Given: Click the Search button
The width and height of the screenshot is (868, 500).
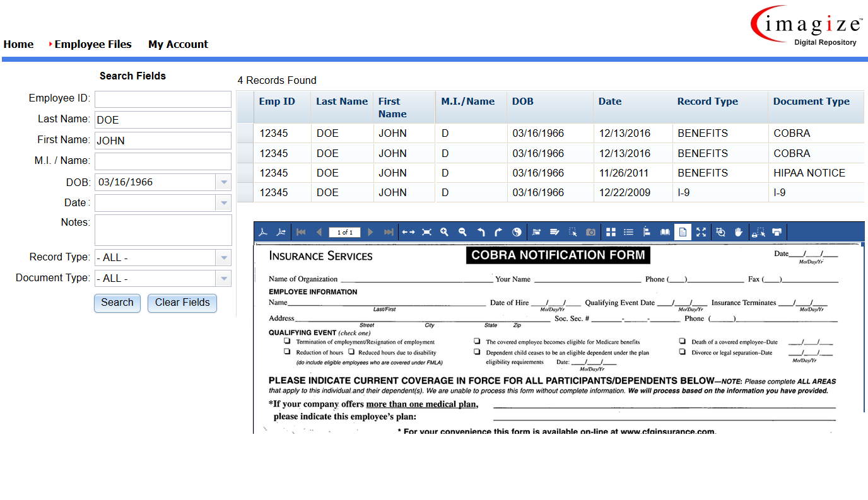Looking at the screenshot, I should 117,303.
